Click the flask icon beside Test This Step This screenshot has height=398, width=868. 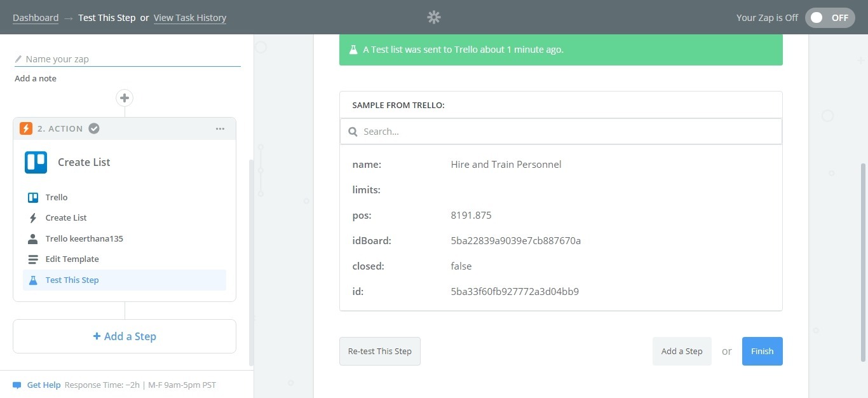tap(33, 280)
